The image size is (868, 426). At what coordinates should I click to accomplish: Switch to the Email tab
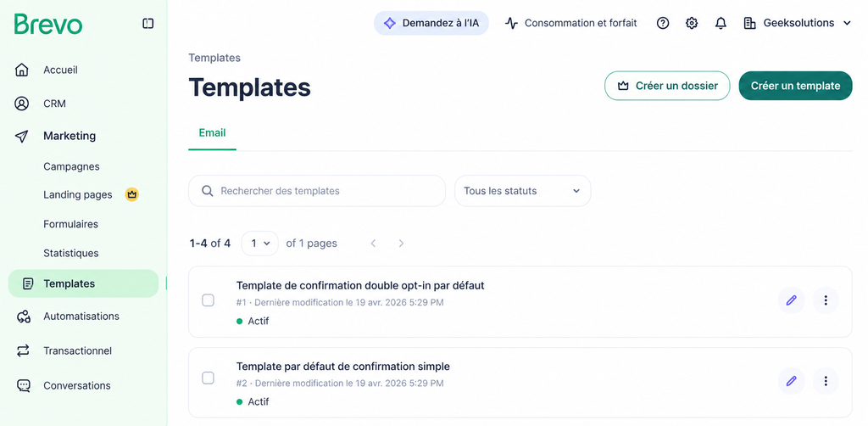212,133
